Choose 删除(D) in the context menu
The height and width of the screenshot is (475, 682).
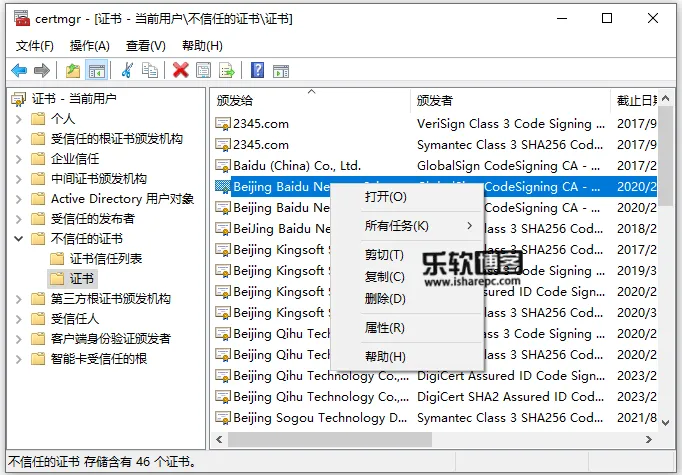point(407,299)
